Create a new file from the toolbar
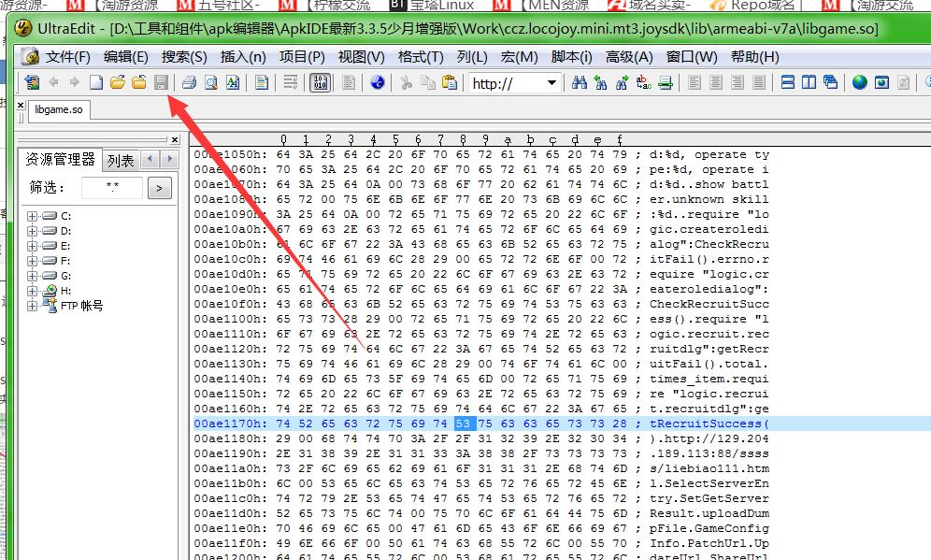Viewport: 931px width, 560px height. (x=96, y=83)
